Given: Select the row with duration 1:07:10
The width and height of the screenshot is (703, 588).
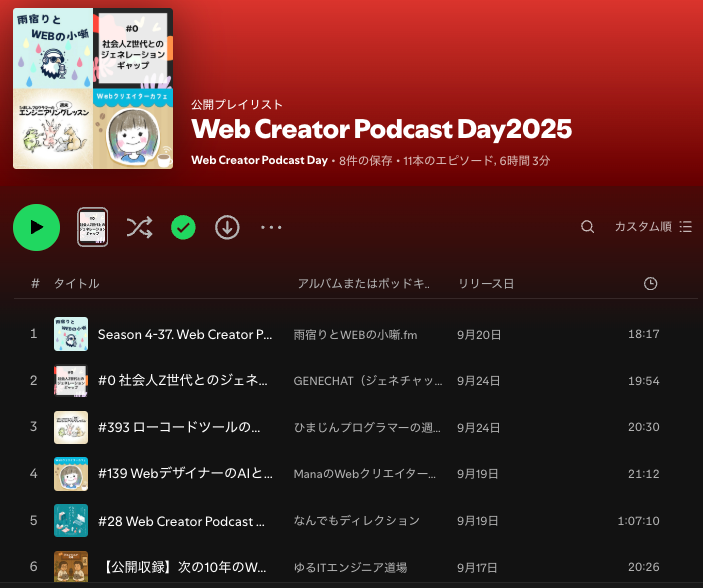Looking at the screenshot, I should click(355, 521).
